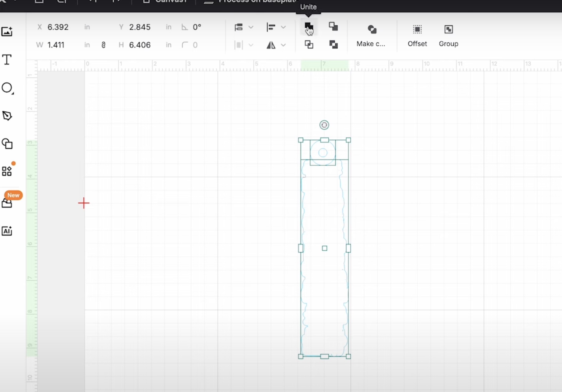This screenshot has width=562, height=392.
Task: Open the Shapes library icon
Action: coord(7,144)
